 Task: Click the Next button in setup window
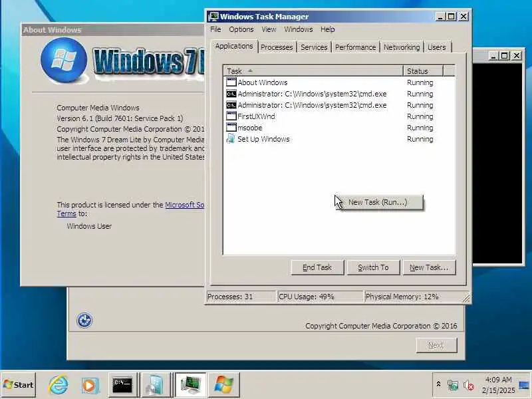[x=436, y=345]
